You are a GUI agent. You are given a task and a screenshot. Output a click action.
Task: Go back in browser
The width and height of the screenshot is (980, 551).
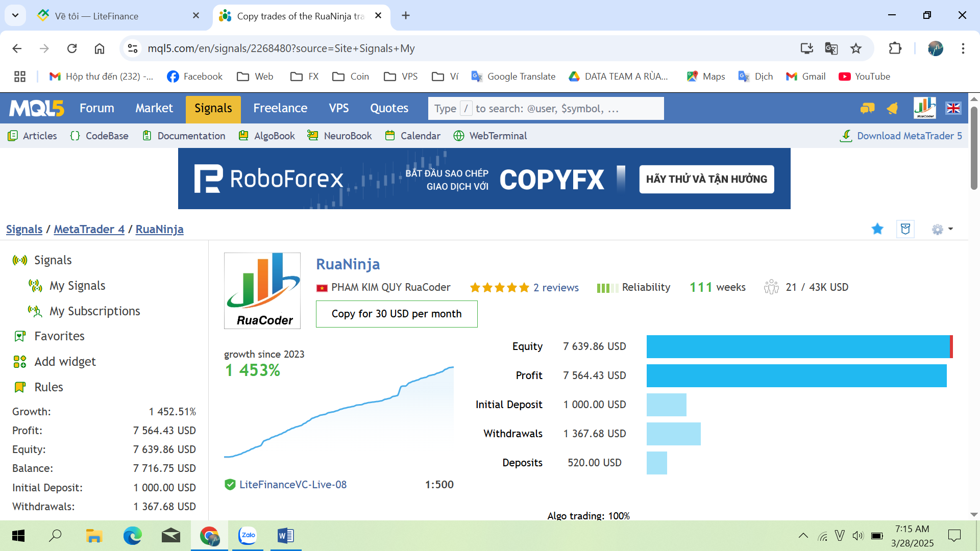coord(17,48)
